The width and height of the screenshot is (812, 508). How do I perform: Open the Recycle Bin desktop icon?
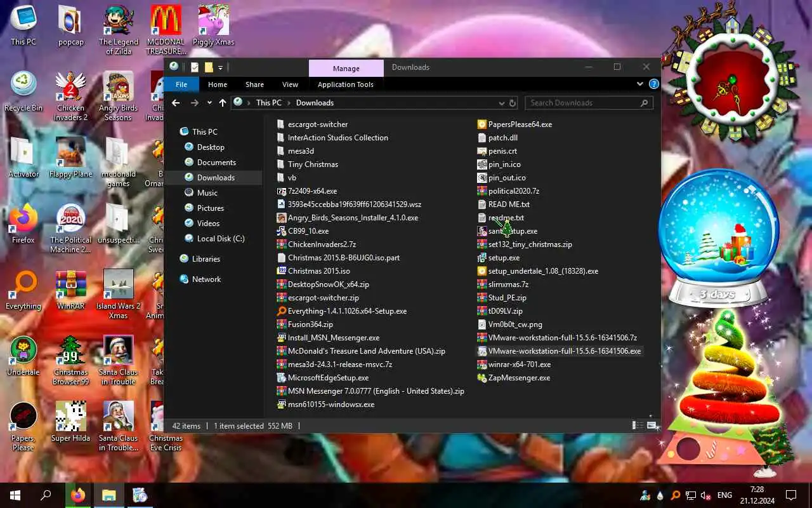point(23,91)
